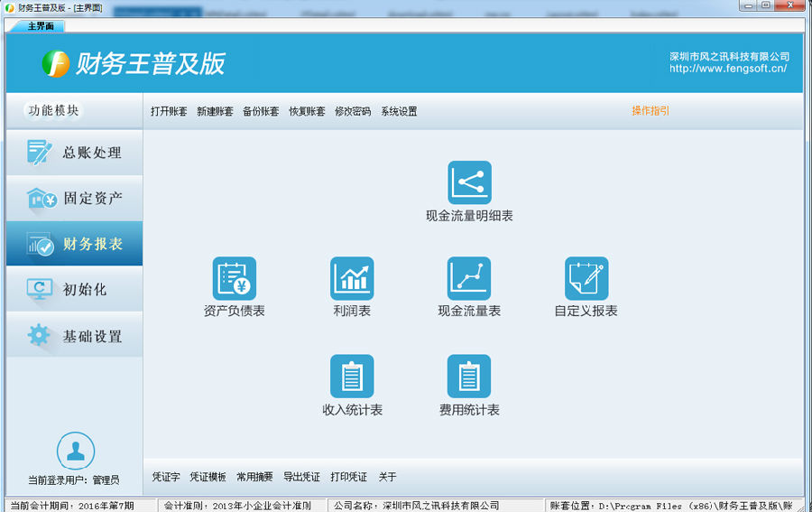Image resolution: width=812 pixels, height=512 pixels.
Task: Open the 利润表 profit statement icon
Action: 352,278
